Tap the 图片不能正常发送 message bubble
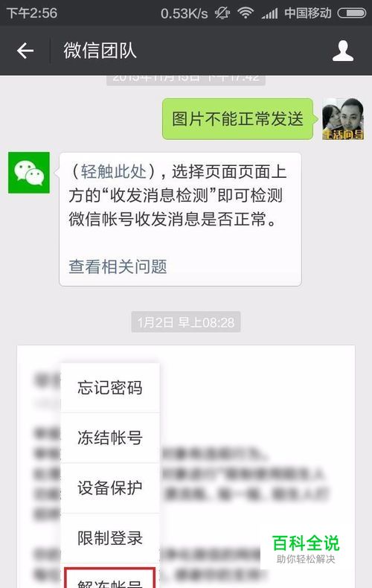372x588 pixels. (238, 119)
